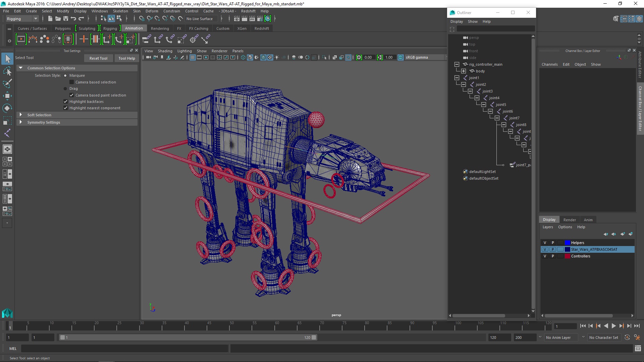Go to start of playback range
Viewport: 644px width, 362px height.
[x=583, y=326]
